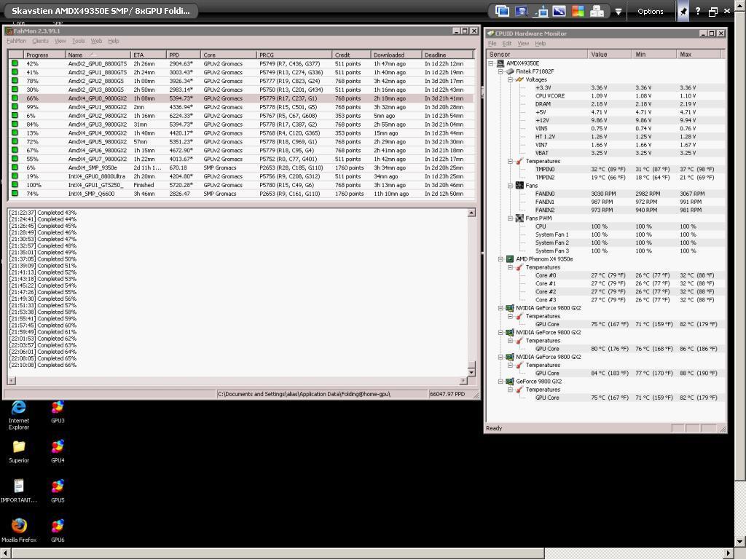Collapse the AMDX49350E root tree node
The height and width of the screenshot is (560, 746).
coord(491,63)
